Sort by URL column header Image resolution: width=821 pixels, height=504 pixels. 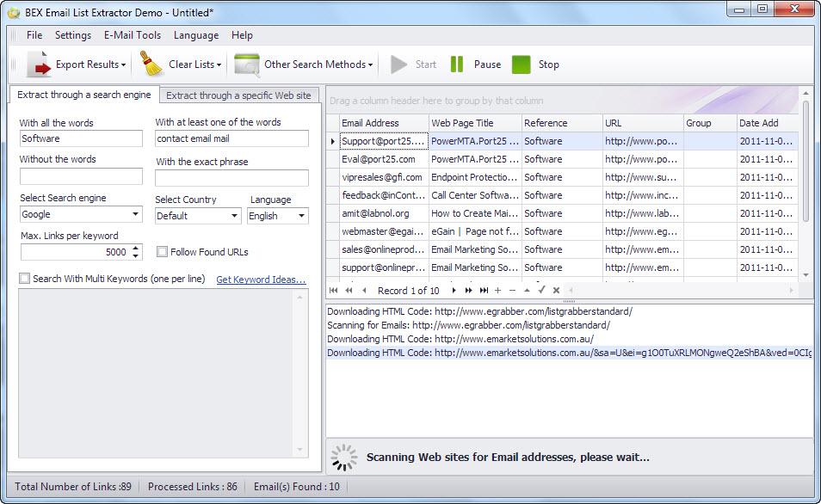[643, 123]
